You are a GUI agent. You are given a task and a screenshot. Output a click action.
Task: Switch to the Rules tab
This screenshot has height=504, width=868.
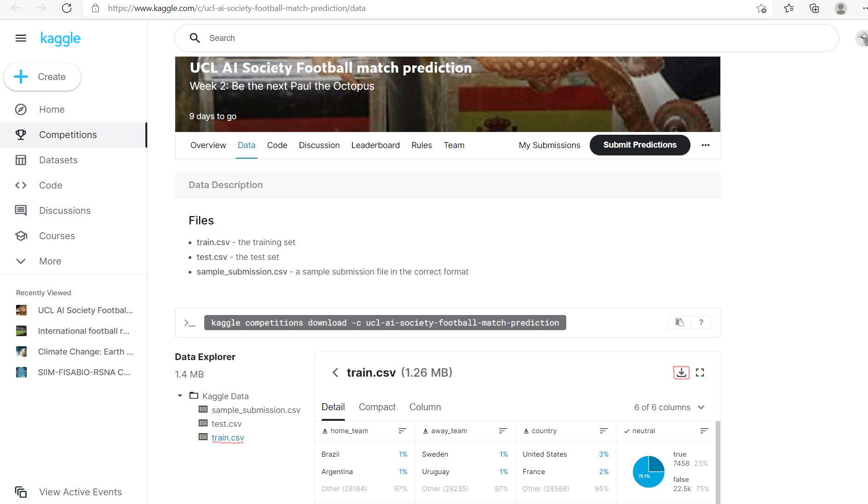coord(421,145)
